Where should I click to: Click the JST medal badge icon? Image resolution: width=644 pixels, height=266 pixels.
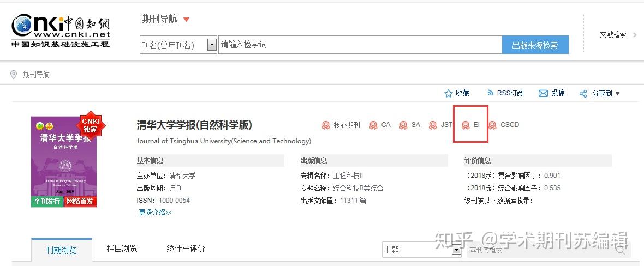pos(433,125)
